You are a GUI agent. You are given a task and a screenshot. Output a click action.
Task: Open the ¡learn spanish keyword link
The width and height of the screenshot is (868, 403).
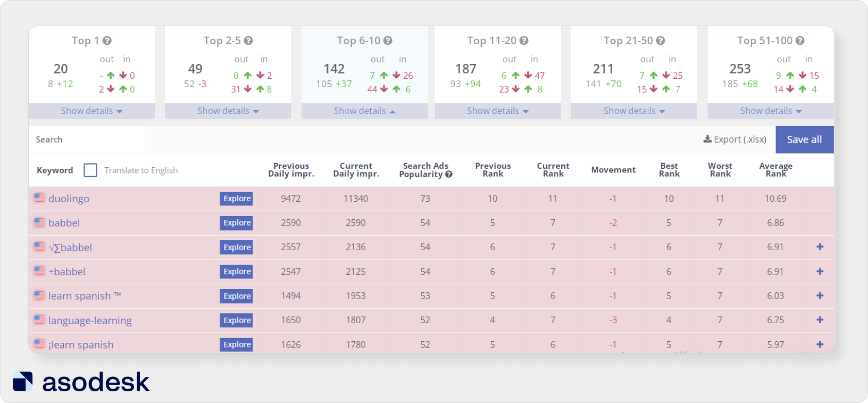[x=81, y=345]
